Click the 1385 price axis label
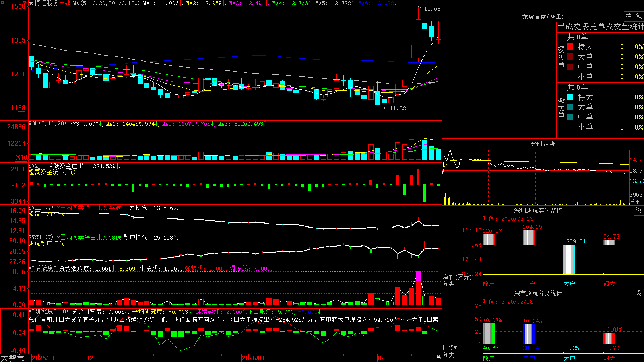Image resolution: width=644 pixels, height=362 pixels. tap(18, 40)
